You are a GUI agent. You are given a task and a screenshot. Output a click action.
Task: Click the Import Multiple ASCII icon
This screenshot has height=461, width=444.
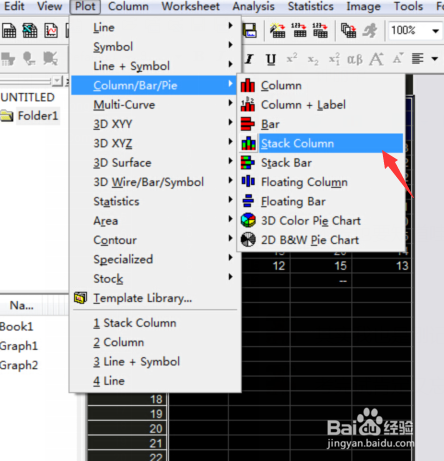(x=320, y=31)
